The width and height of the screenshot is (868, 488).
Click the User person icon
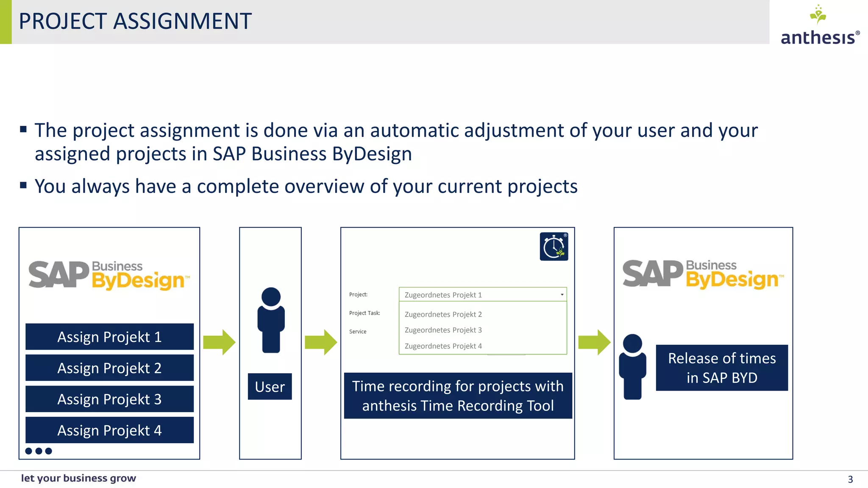pyautogui.click(x=271, y=320)
